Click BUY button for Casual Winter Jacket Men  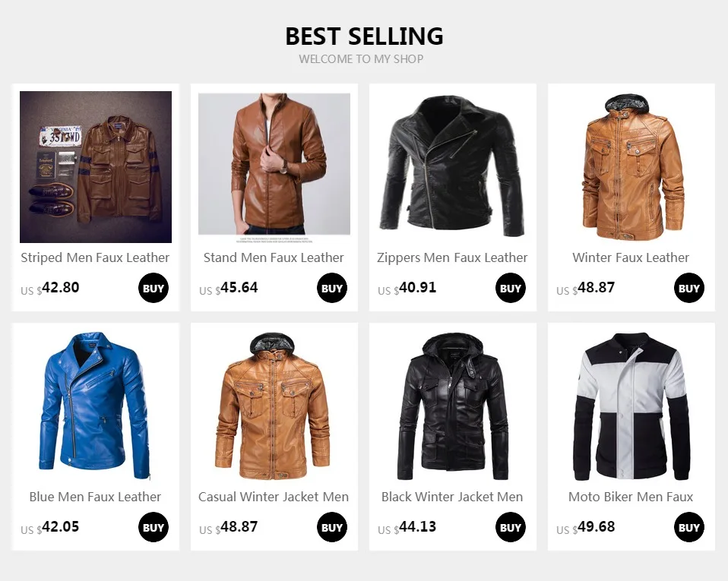pyautogui.click(x=332, y=527)
